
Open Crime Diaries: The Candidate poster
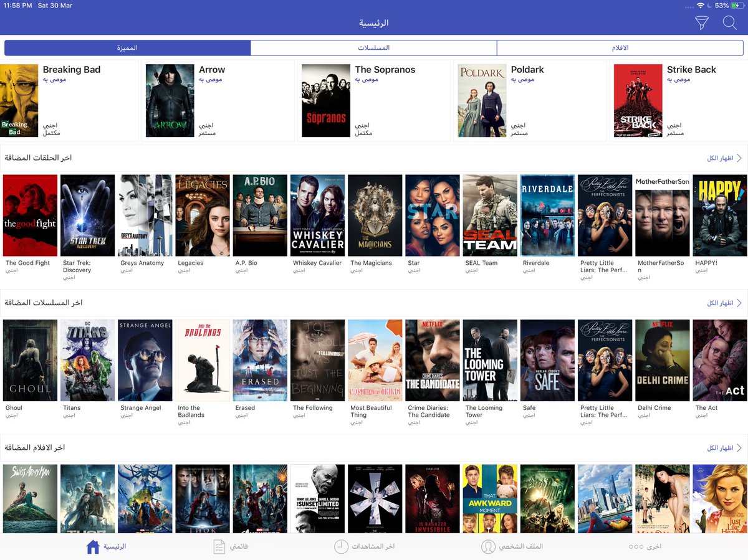433,361
